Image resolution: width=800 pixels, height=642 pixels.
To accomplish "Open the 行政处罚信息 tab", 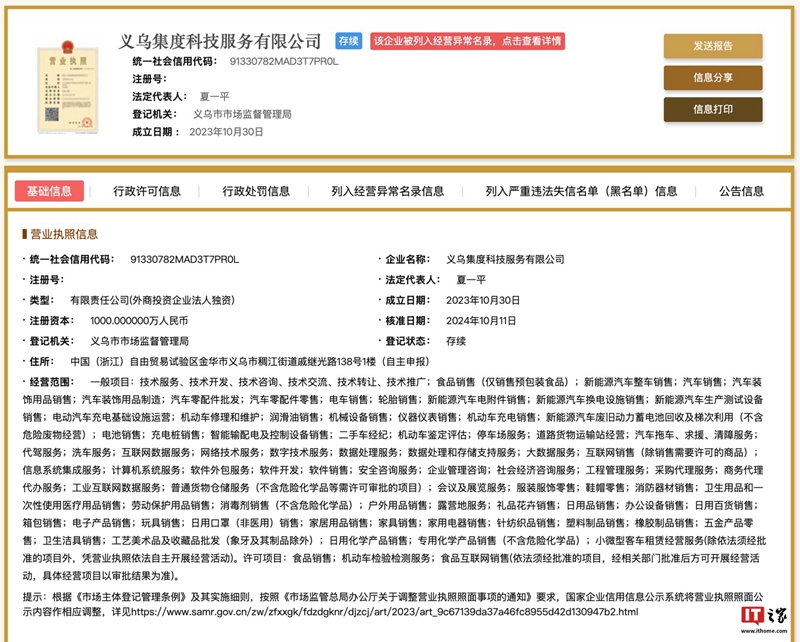I will coord(256,191).
